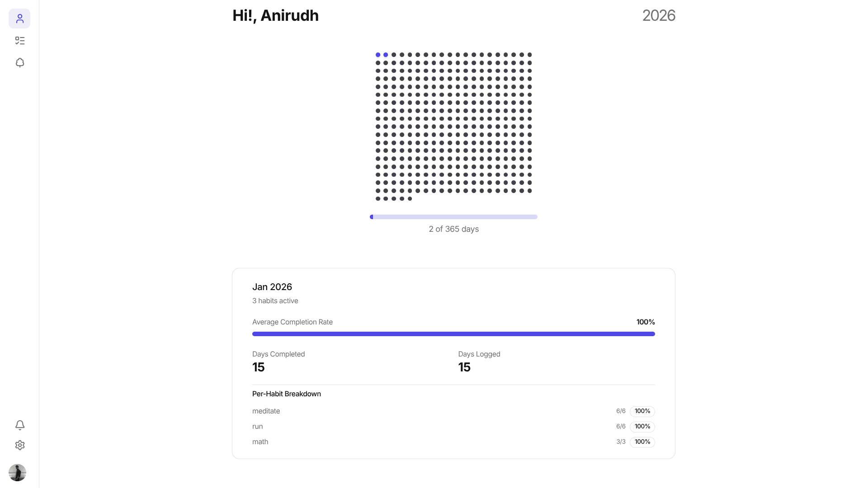Open settings with the gear icon
Screen dimensions: 868x488
19,445
